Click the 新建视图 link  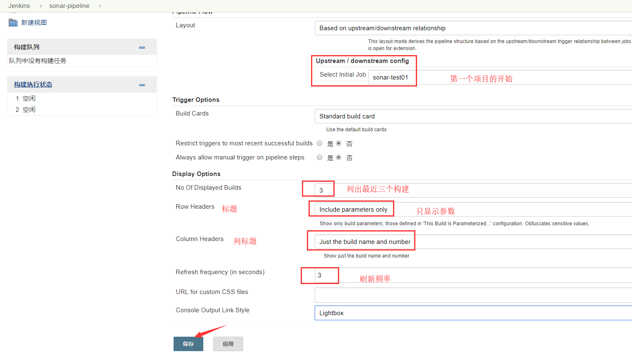[34, 23]
